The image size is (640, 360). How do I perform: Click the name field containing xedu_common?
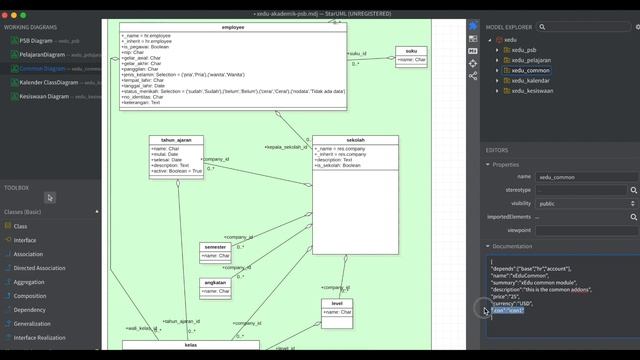click(x=587, y=177)
